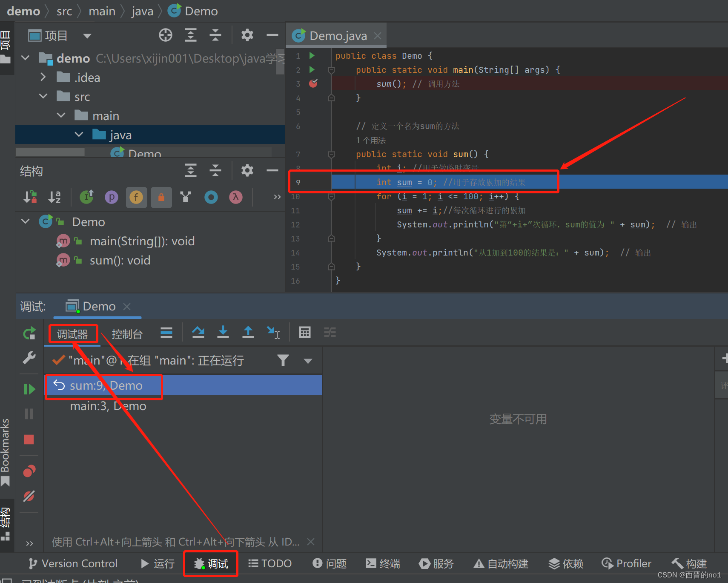Collapse the src folder in project tree
The width and height of the screenshot is (728, 583).
tap(43, 97)
